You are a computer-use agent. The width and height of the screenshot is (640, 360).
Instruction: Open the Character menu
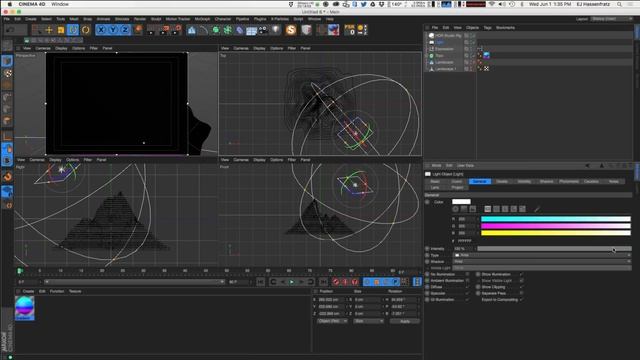[x=223, y=19]
